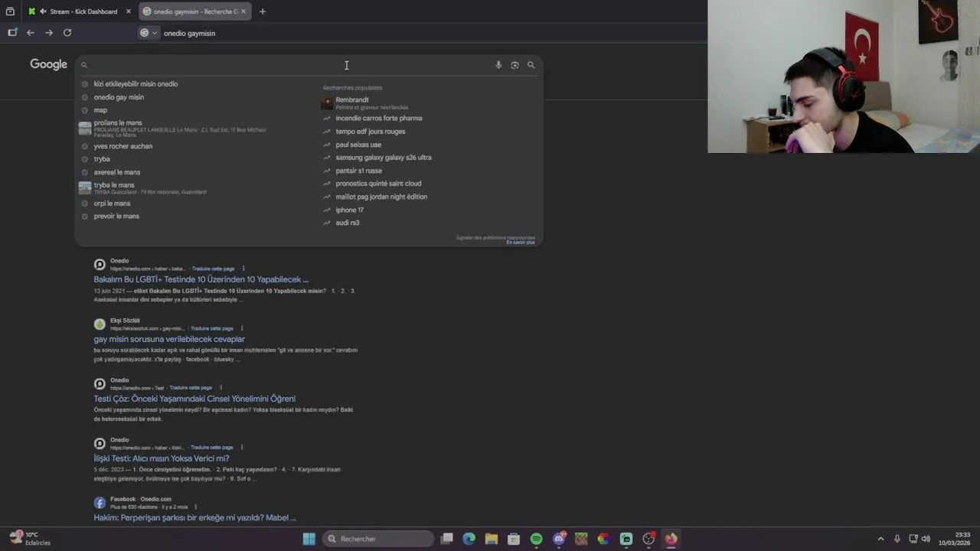Close the Google search results tab

245,11
